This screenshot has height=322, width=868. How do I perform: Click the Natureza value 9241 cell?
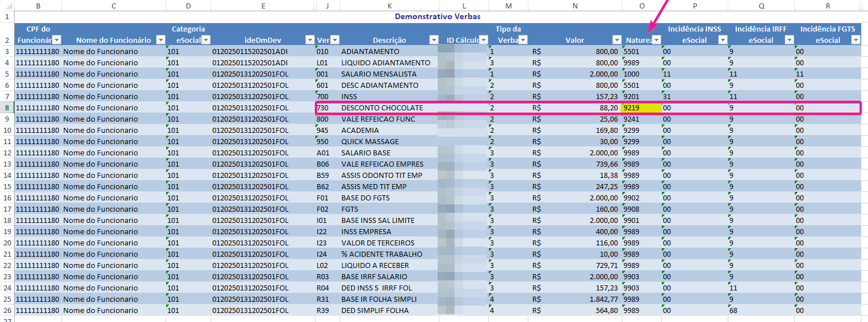642,119
